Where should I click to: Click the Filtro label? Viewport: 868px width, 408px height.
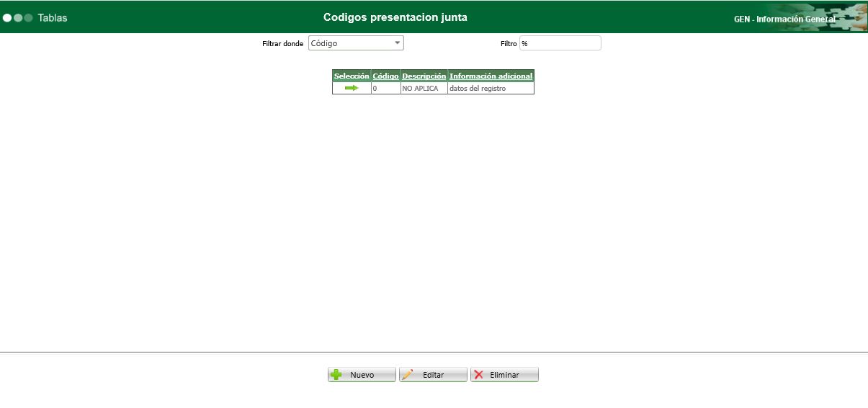(x=509, y=44)
